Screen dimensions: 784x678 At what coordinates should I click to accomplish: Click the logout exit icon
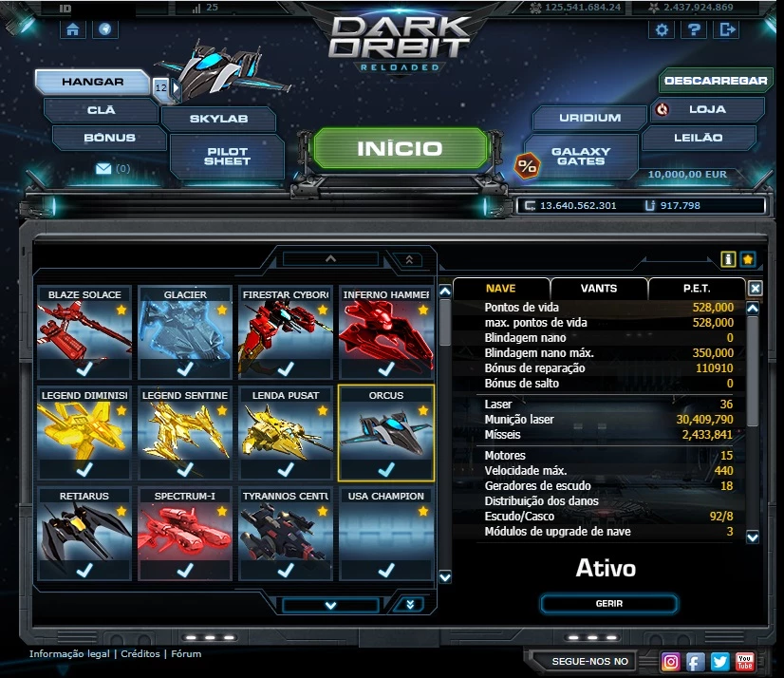[x=726, y=30]
